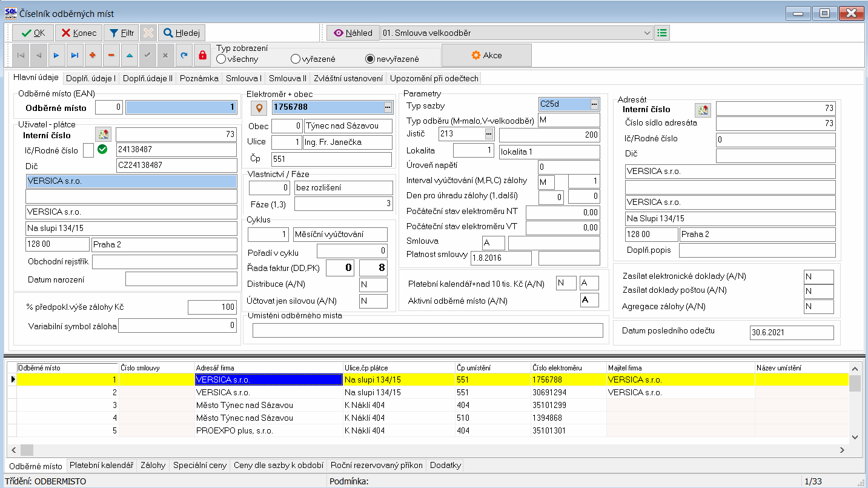This screenshot has width=868, height=488.
Task: Open Roční rezervovaný příkon tab
Action: point(376,466)
